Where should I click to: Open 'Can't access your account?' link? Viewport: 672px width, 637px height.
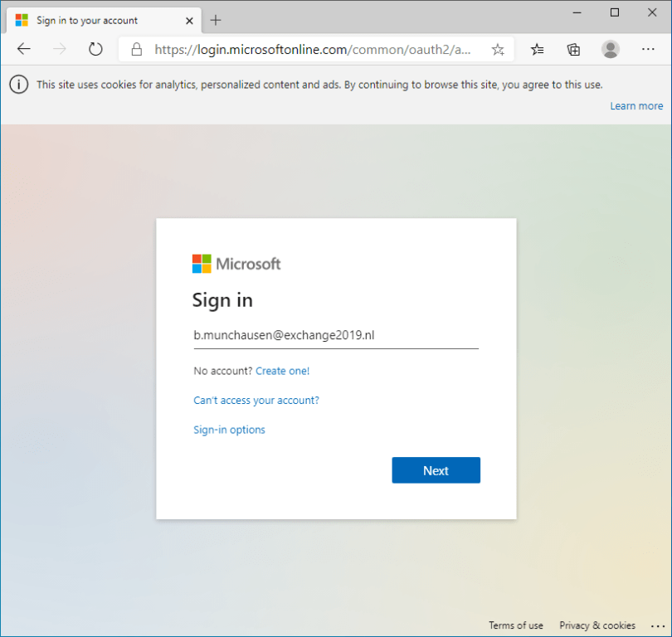click(256, 400)
